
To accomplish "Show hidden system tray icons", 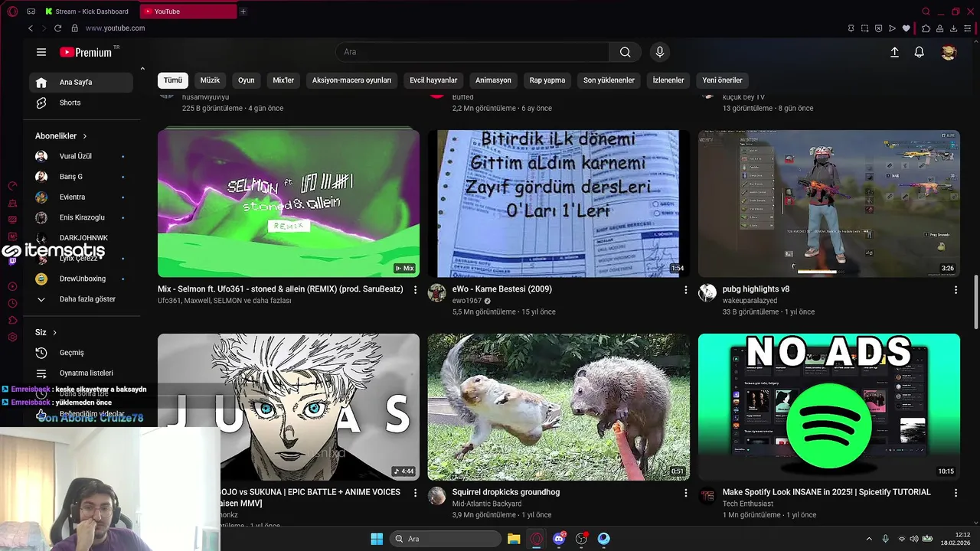I will [869, 540].
